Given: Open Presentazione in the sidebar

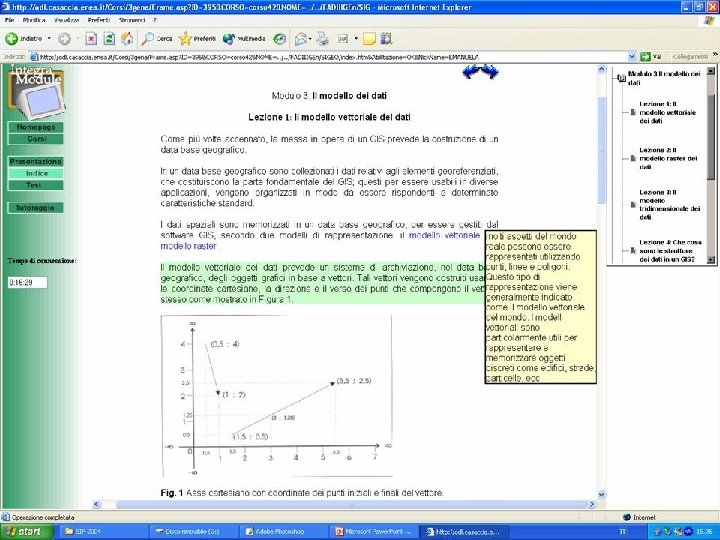Looking at the screenshot, I should point(36,162).
